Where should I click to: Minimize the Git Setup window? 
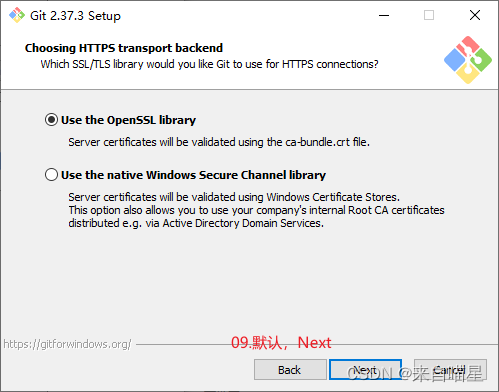coord(384,15)
